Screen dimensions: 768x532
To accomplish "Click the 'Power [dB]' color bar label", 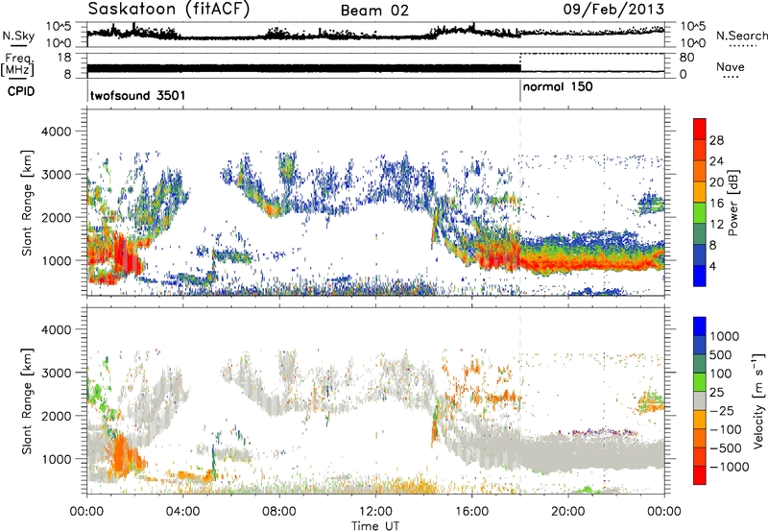I will coord(732,203).
